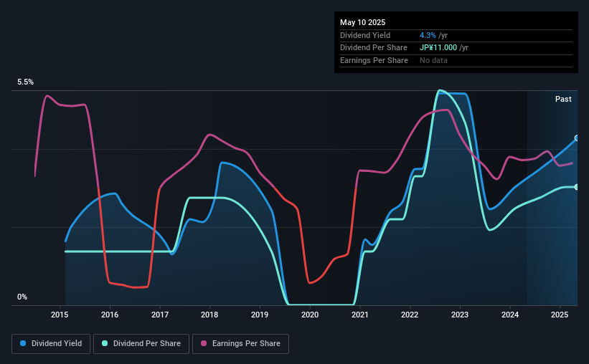Click the 2023 x-axis label
This screenshot has width=589, height=364.
(460, 315)
